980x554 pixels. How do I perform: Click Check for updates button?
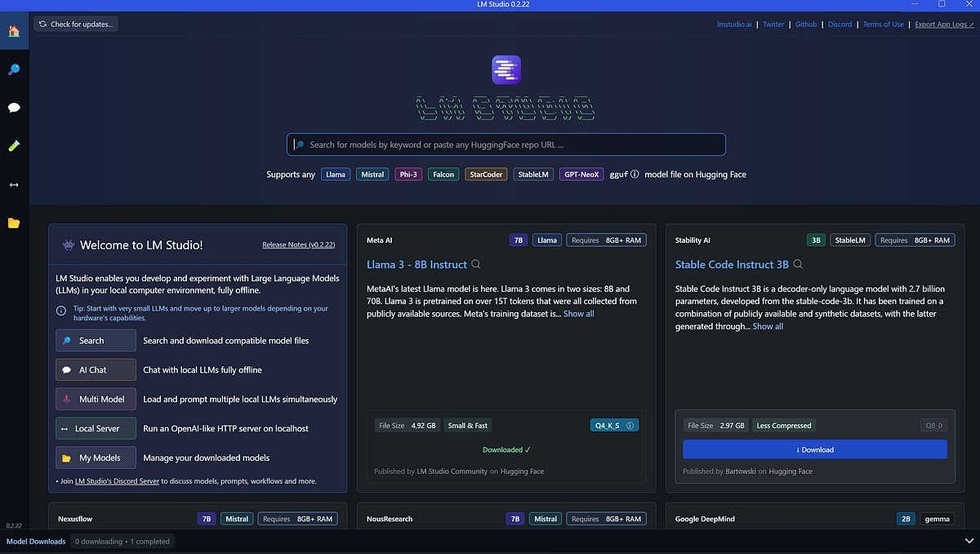coord(76,24)
